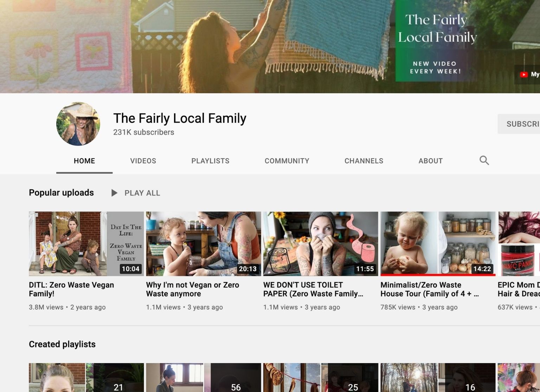540x392 pixels.
Task: Select the Home tab
Action: pyautogui.click(x=84, y=161)
